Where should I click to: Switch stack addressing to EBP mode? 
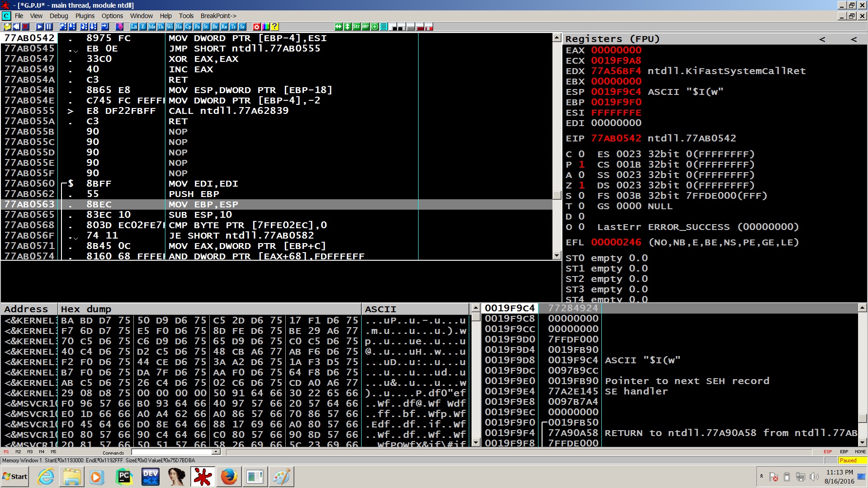(x=844, y=452)
